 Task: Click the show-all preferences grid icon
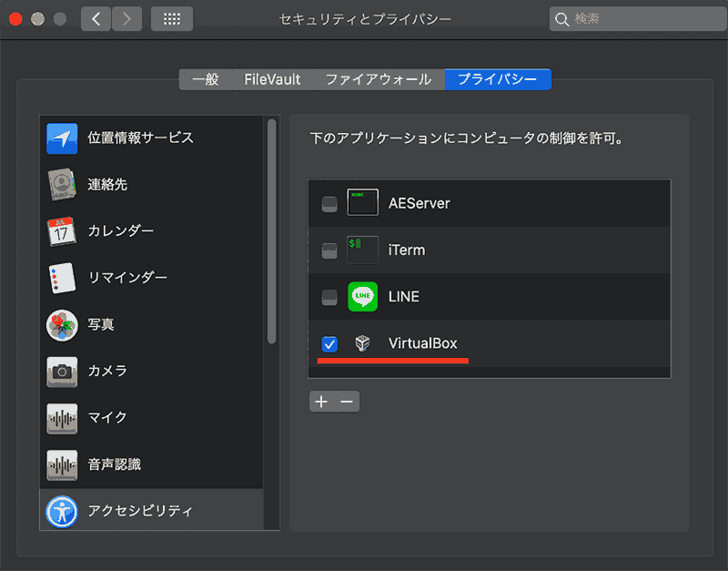pos(171,18)
